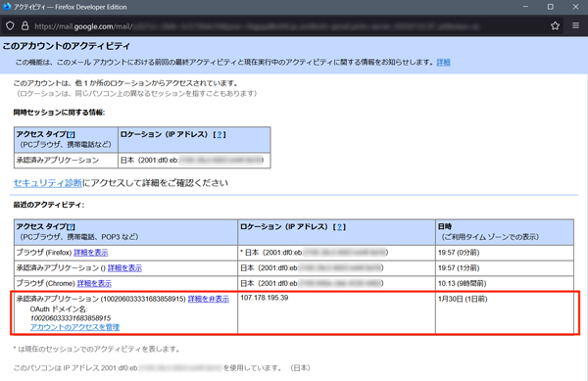Collapse details via 詳細を非表示 link
Screen dimensions: 588x381
209,299
